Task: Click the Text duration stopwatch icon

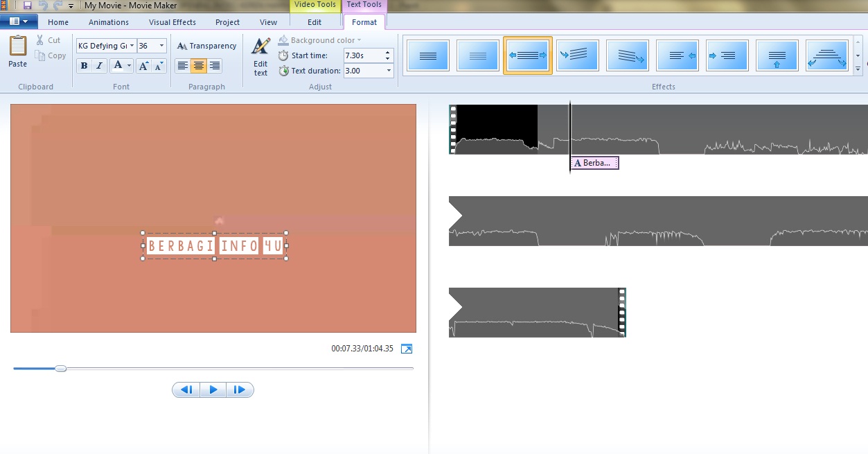Action: coord(283,71)
